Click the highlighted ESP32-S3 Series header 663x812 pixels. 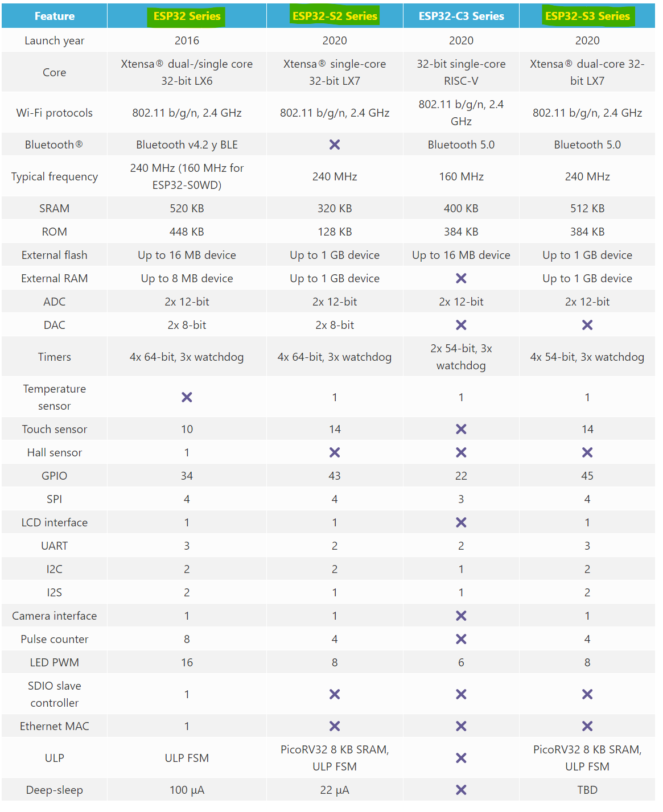click(x=587, y=16)
